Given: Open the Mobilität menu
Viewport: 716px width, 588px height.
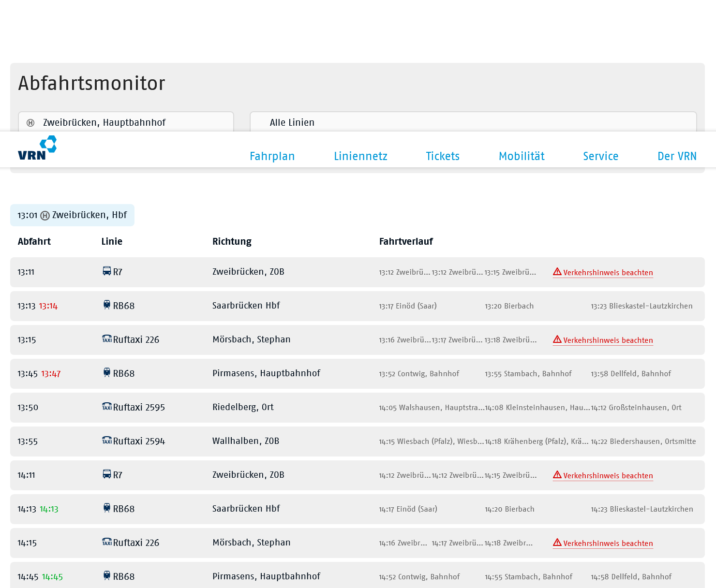Looking at the screenshot, I should coord(521,156).
